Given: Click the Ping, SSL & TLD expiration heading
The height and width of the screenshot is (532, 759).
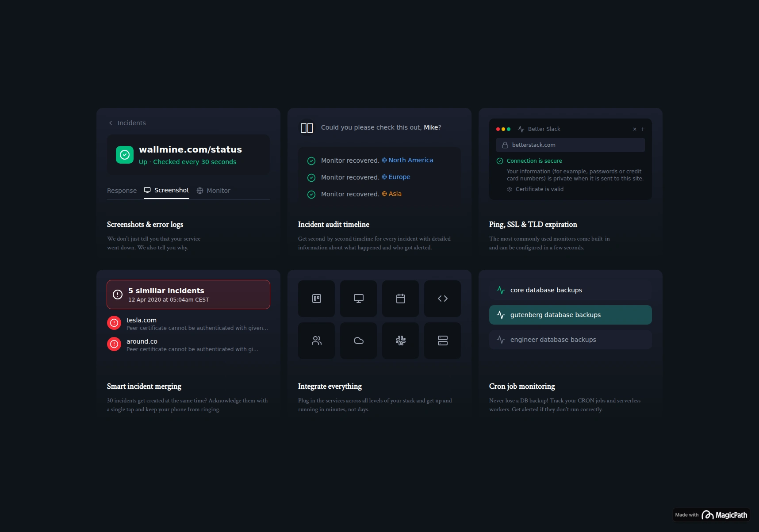Looking at the screenshot, I should tap(533, 225).
